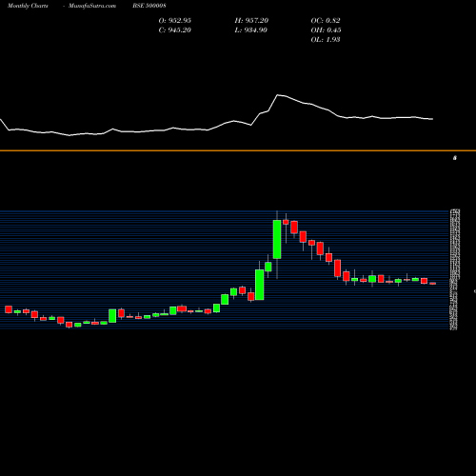The width and height of the screenshot is (476, 476).
Task: Click the 'MunafaSutra.com' label
Action: pyautogui.click(x=92, y=6)
